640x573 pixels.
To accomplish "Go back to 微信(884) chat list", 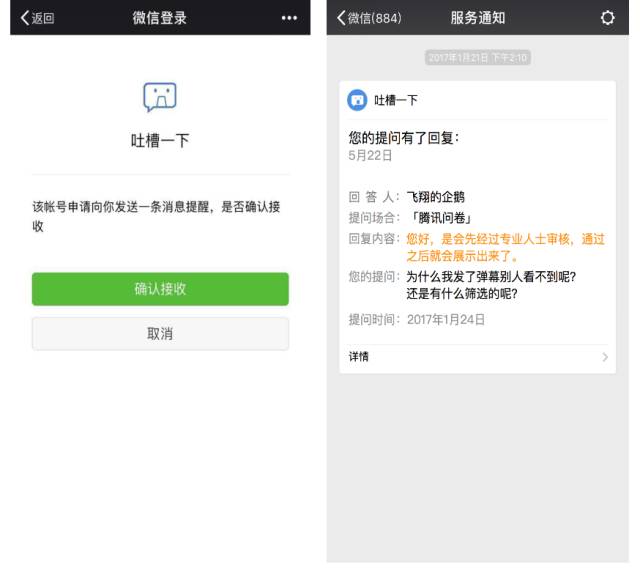I will (369, 18).
